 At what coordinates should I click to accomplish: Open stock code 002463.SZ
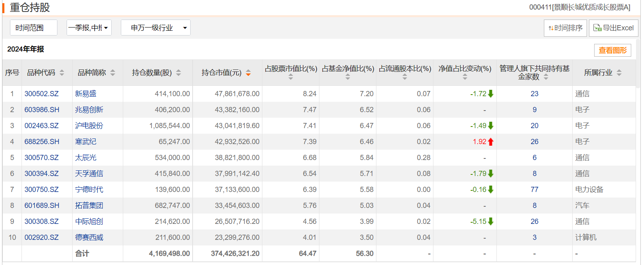point(41,126)
